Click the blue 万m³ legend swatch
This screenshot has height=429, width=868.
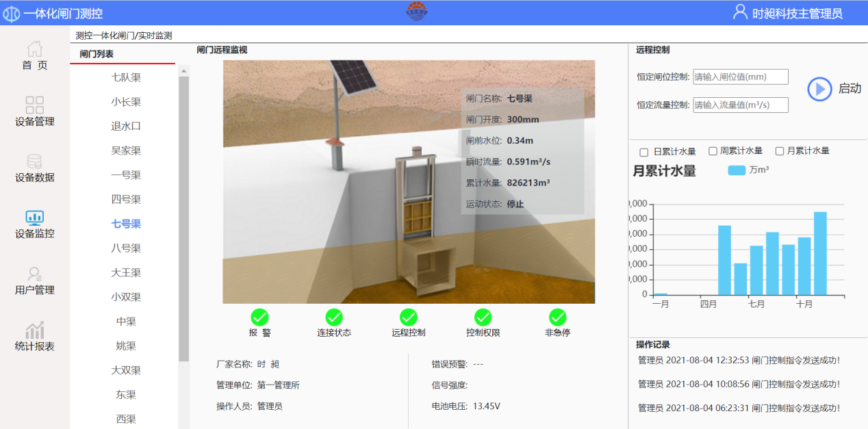tap(737, 170)
